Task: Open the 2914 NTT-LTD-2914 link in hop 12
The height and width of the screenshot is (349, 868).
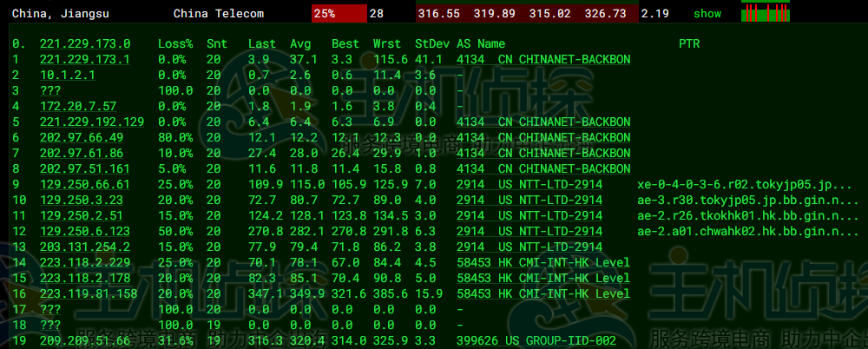Action: (x=529, y=231)
